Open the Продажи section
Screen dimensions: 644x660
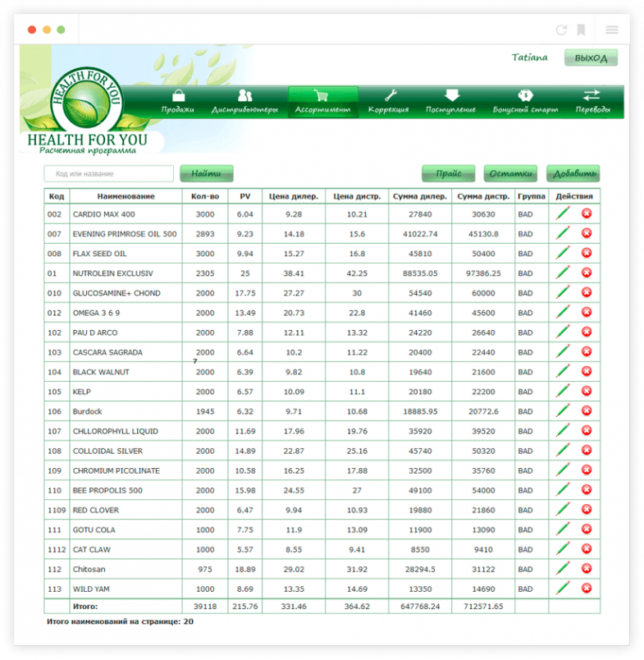click(x=178, y=102)
